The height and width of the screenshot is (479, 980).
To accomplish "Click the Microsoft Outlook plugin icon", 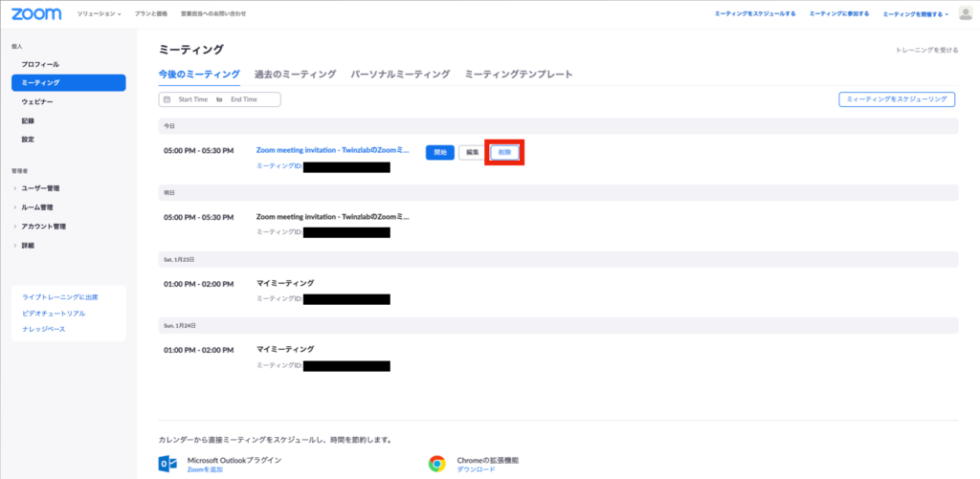I will click(x=167, y=464).
